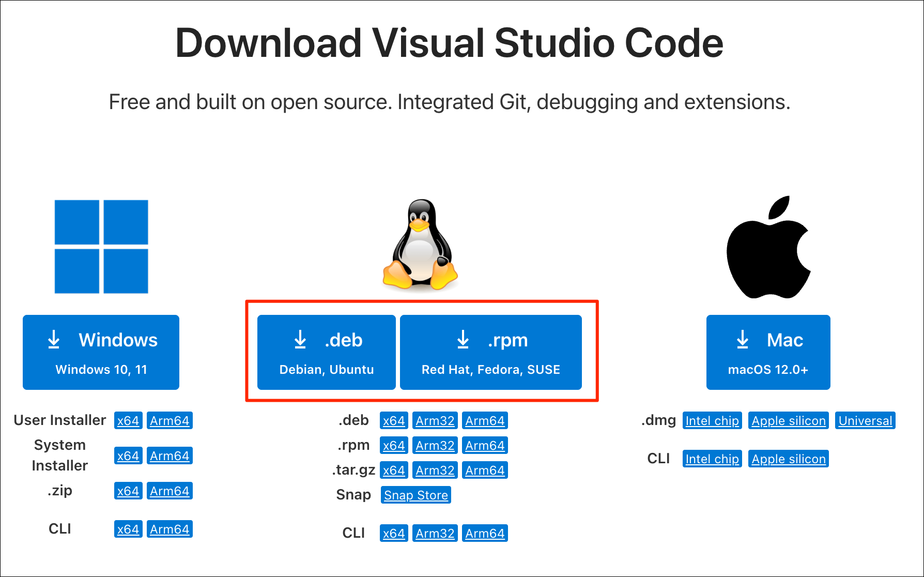Click the Apple logo icon

pyautogui.click(x=768, y=247)
